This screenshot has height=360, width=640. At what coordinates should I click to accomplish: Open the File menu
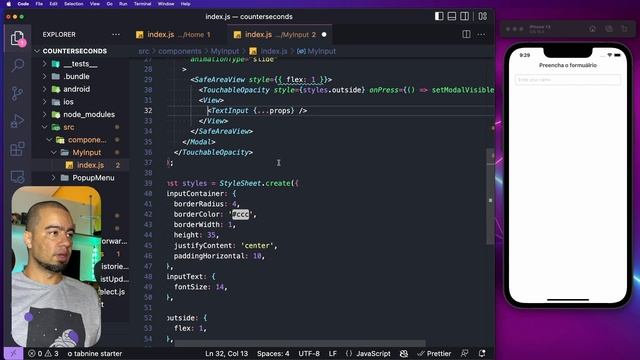[x=39, y=4]
